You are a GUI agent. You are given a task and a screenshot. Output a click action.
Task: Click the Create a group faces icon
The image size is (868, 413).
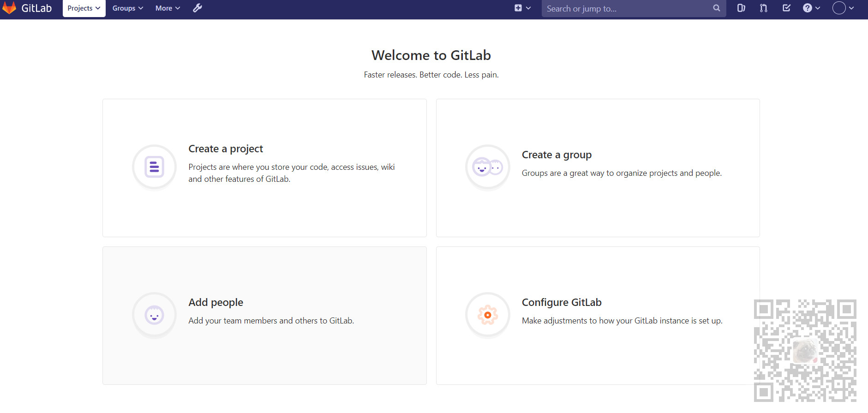pyautogui.click(x=488, y=167)
